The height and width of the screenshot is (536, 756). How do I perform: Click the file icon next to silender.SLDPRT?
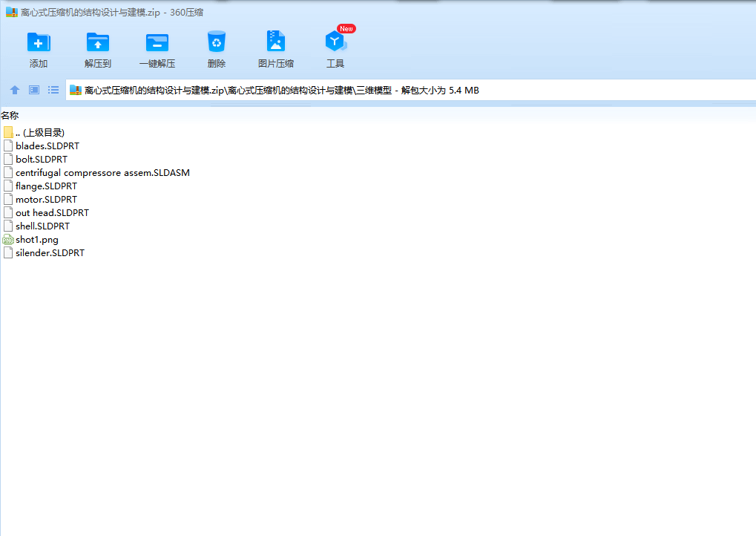(x=7, y=253)
